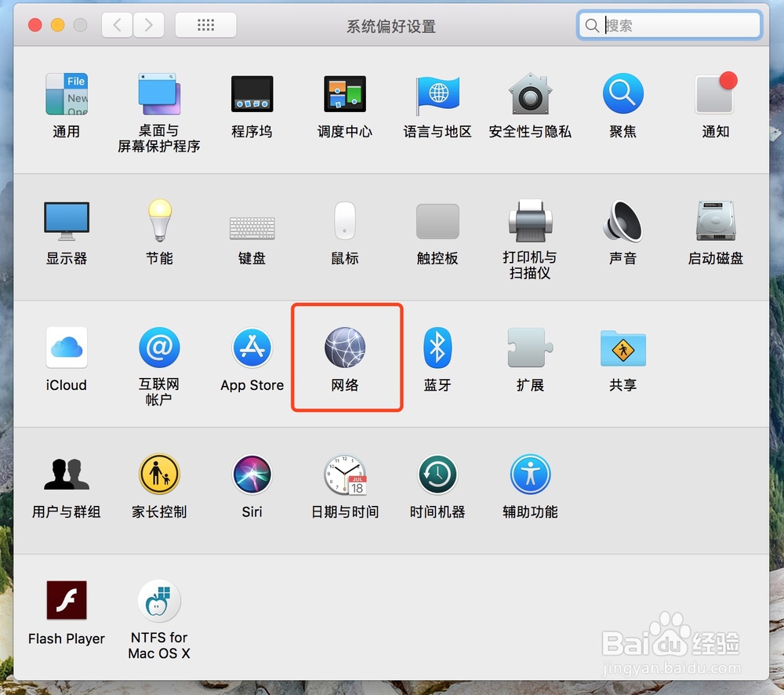Viewport: 784px width, 695px height.
Task: Open the 节能 energy saver pane
Action: coord(159,220)
